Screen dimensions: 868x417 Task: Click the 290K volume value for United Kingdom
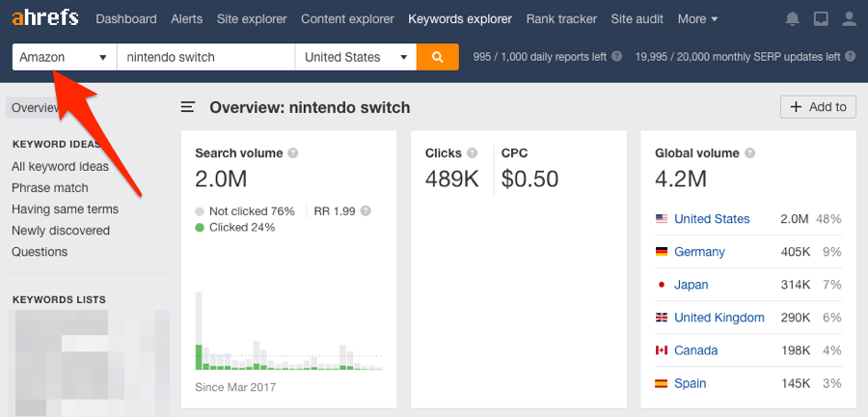796,318
